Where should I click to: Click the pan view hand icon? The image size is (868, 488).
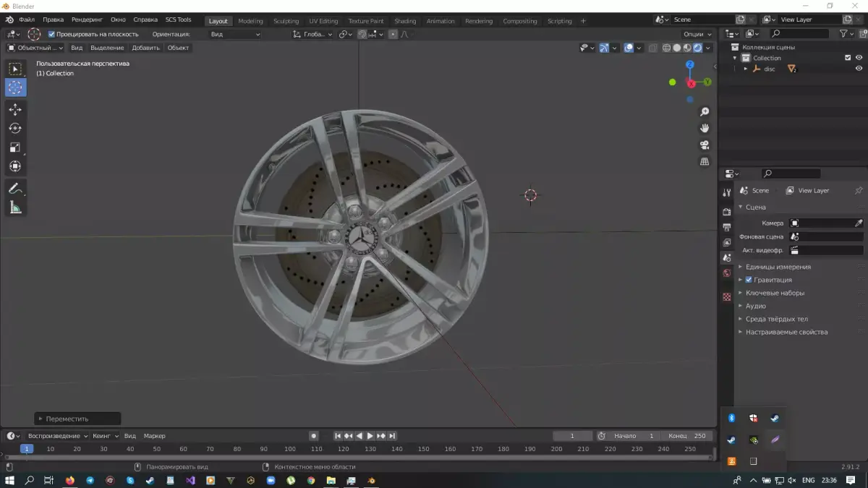(705, 128)
